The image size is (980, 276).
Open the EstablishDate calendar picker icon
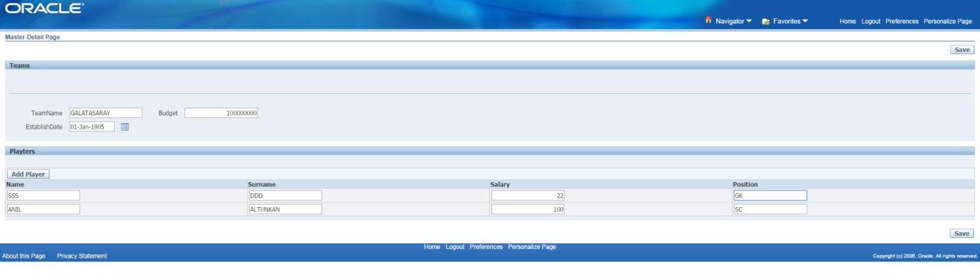(x=125, y=127)
